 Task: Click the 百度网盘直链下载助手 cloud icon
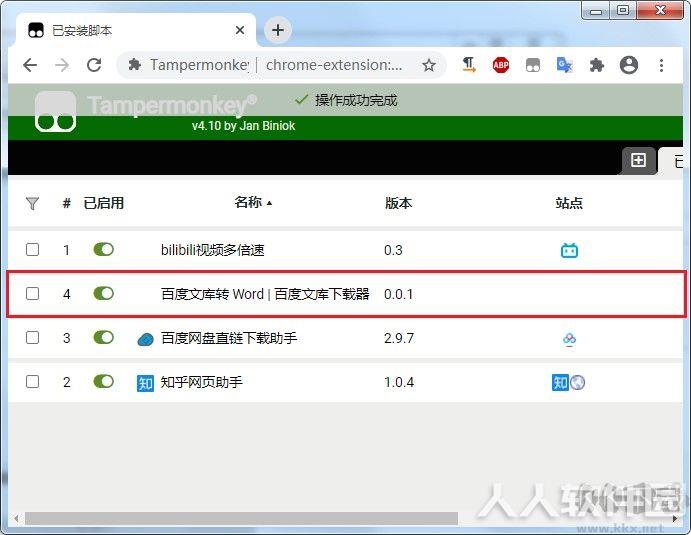tap(145, 339)
